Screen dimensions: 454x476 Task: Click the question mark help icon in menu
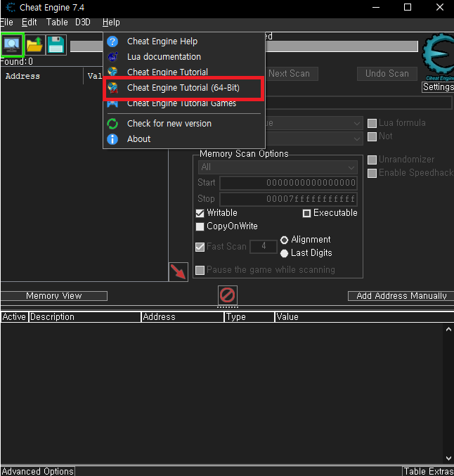tap(112, 41)
